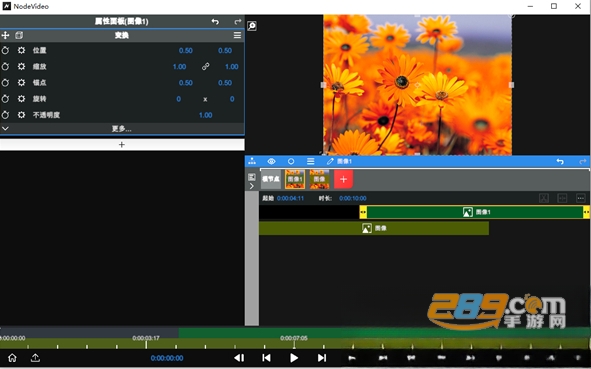Expand the layer panel with the chevron arrow
Image resolution: width=591 pixels, height=369 pixels.
coord(252,186)
